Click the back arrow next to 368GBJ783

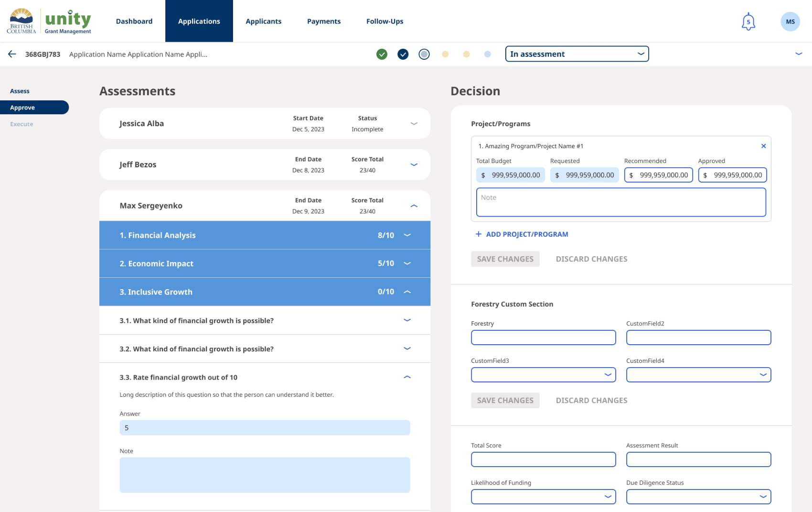pyautogui.click(x=12, y=54)
